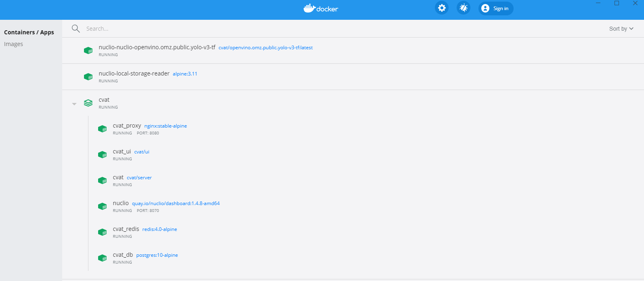Viewport: 644px width, 281px height.
Task: Click the Docker whale logo
Action: click(x=321, y=8)
